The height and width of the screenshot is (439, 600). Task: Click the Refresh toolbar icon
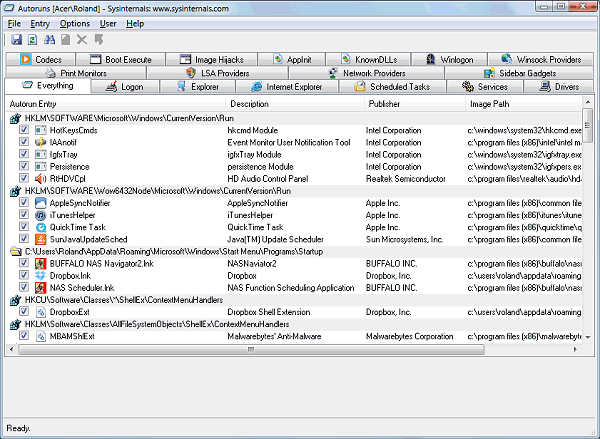[x=33, y=40]
